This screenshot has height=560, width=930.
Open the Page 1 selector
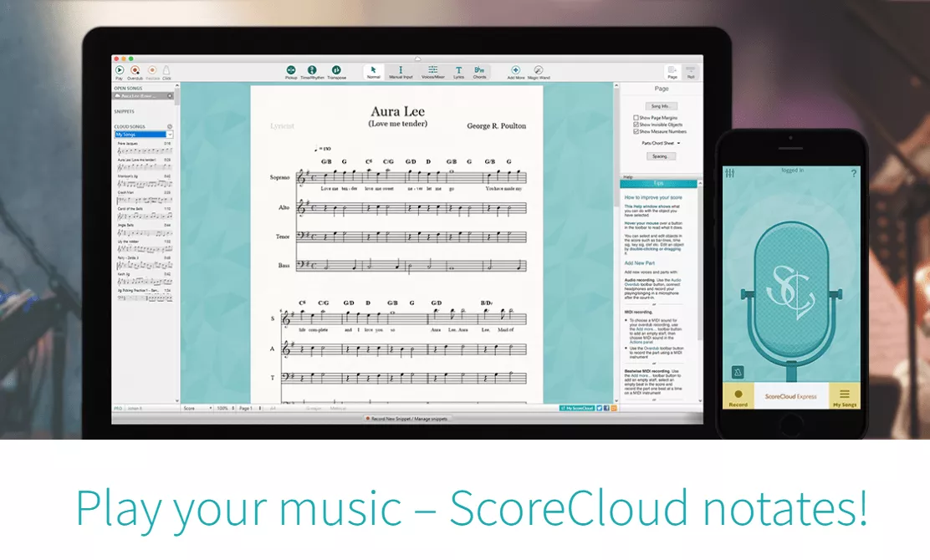coord(250,408)
